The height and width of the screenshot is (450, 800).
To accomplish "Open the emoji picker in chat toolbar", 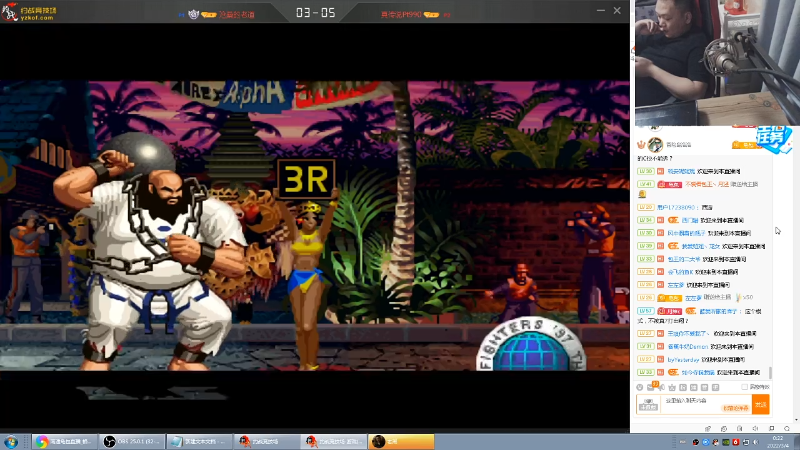I will click(x=640, y=387).
